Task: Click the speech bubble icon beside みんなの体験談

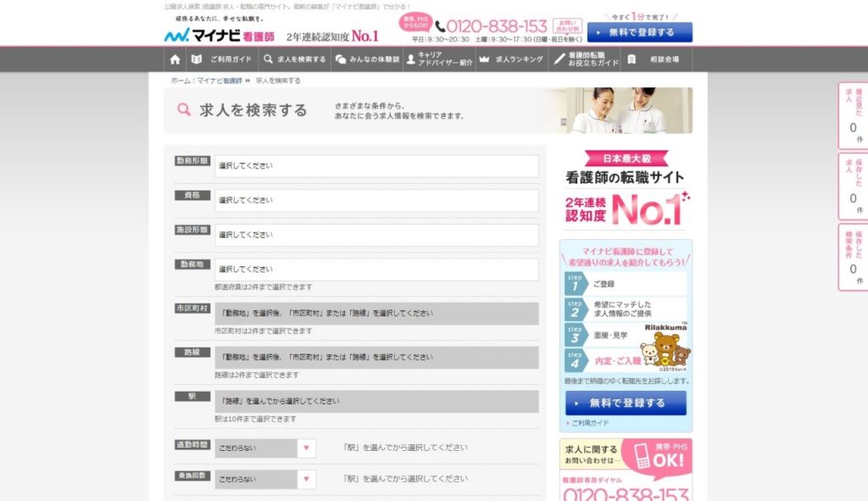Action: (x=340, y=59)
